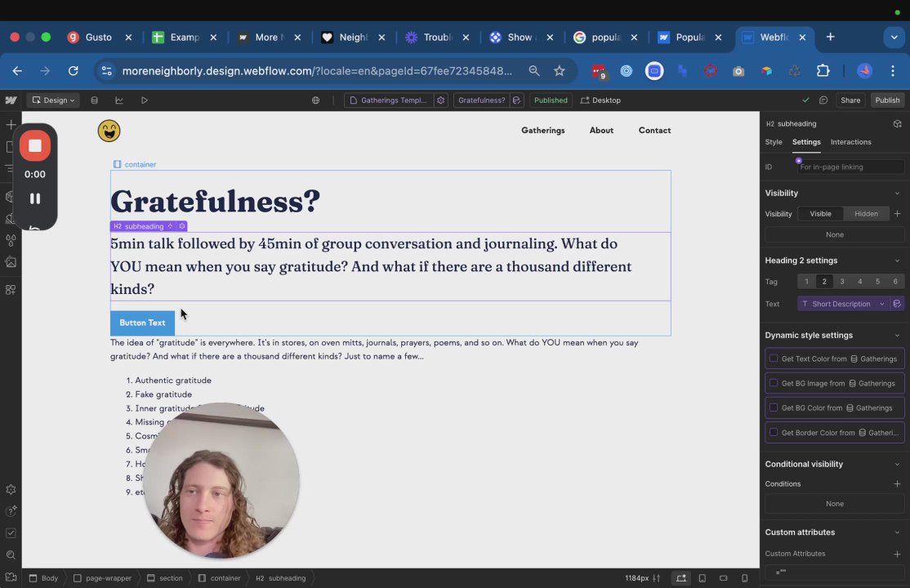
Task: Click the ID in-page linking field
Action: (x=850, y=167)
